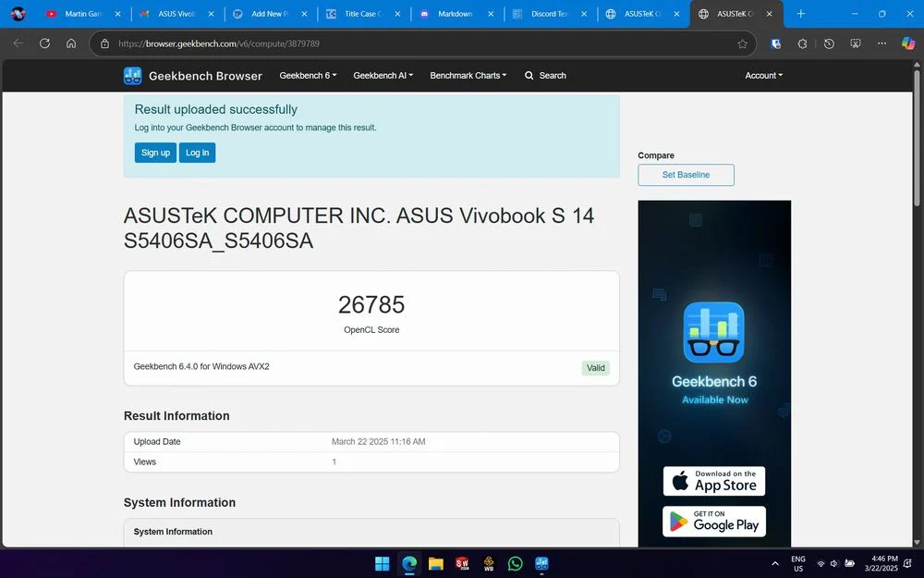Open Edge from the taskbar
This screenshot has width=924, height=578.
tap(409, 564)
